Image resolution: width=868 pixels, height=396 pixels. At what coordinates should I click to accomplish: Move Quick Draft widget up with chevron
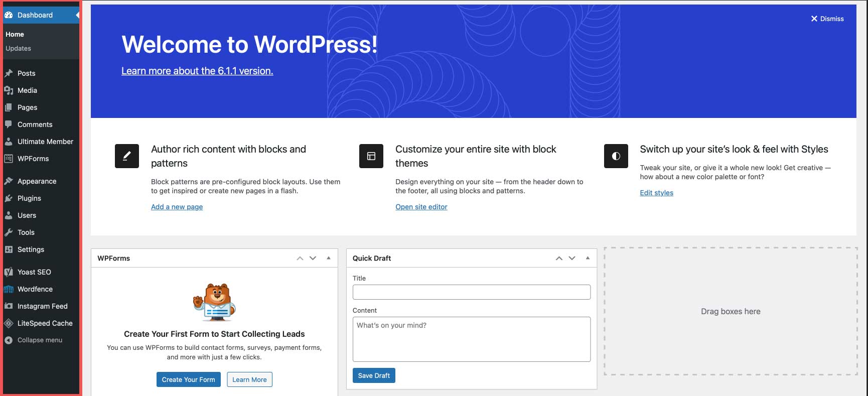click(559, 258)
